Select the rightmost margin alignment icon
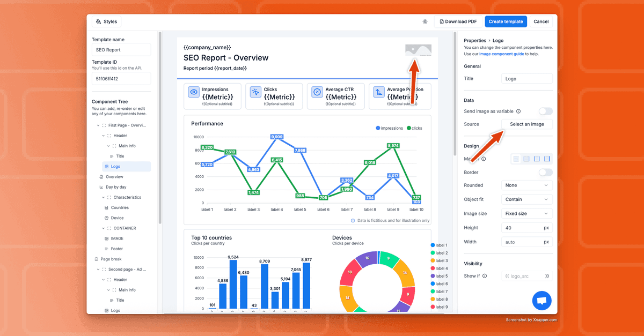The height and width of the screenshot is (336, 644). [x=547, y=159]
